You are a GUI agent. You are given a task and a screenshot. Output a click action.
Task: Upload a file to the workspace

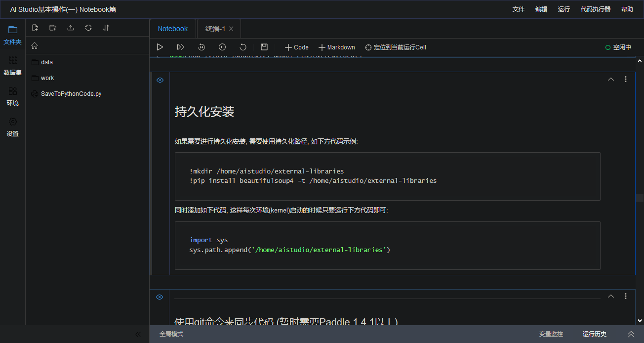tap(71, 28)
